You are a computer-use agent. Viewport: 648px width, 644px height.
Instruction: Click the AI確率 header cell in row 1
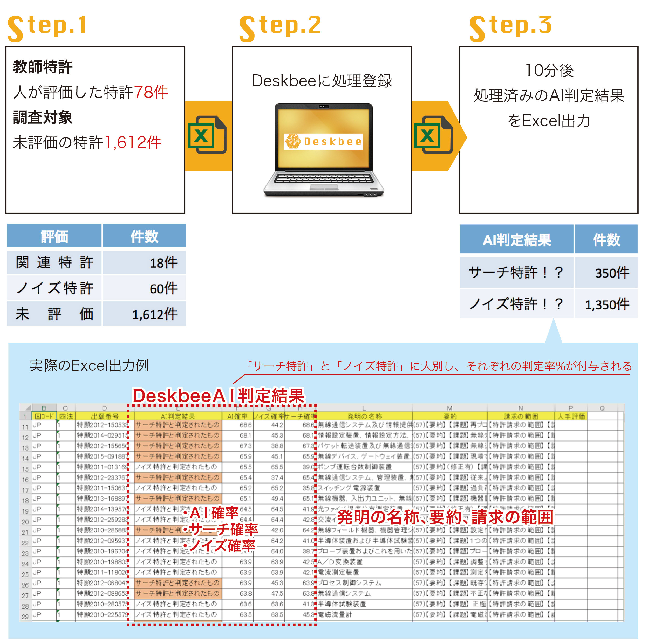pos(237,416)
